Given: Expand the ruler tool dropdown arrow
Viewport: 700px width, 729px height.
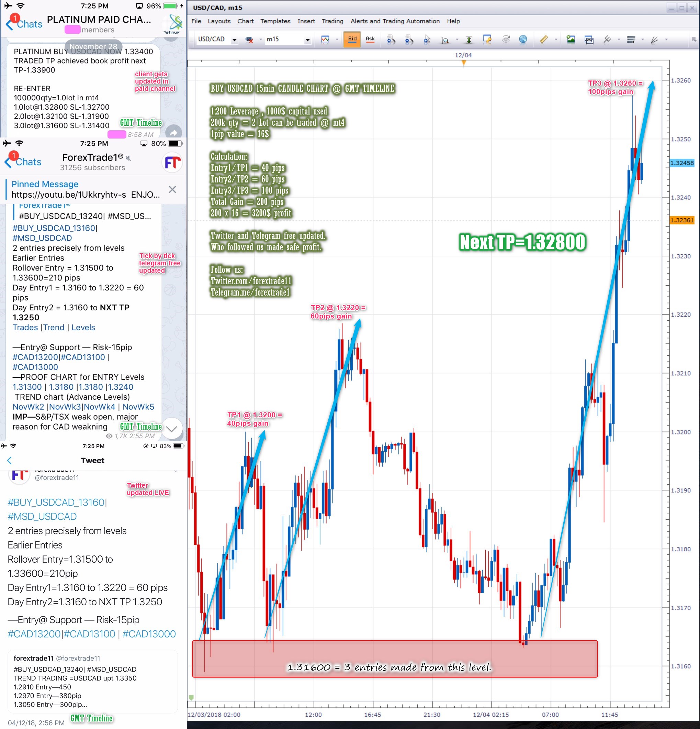Looking at the screenshot, I should coord(555,40).
